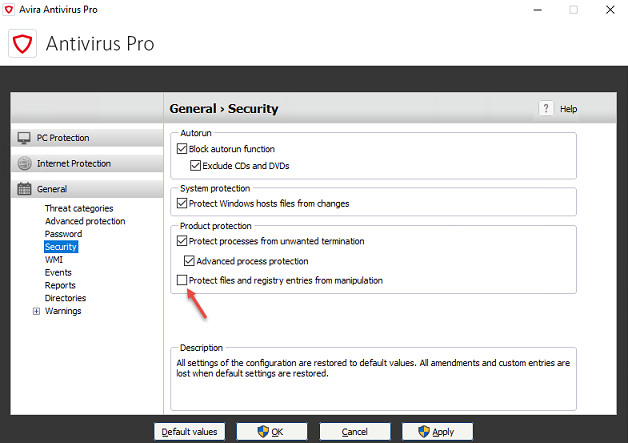Open the Directories settings item

pos(65,298)
